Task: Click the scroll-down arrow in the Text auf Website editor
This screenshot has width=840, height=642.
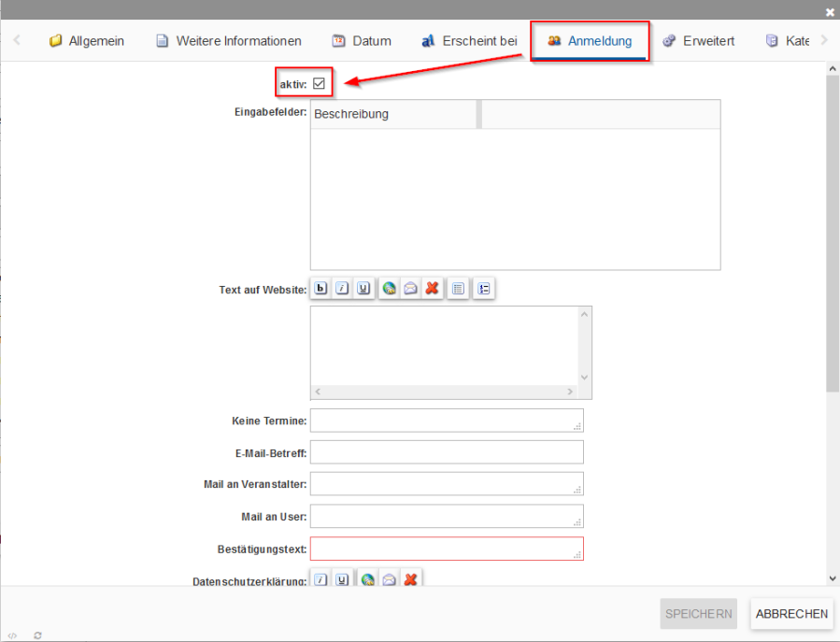Action: click(585, 378)
